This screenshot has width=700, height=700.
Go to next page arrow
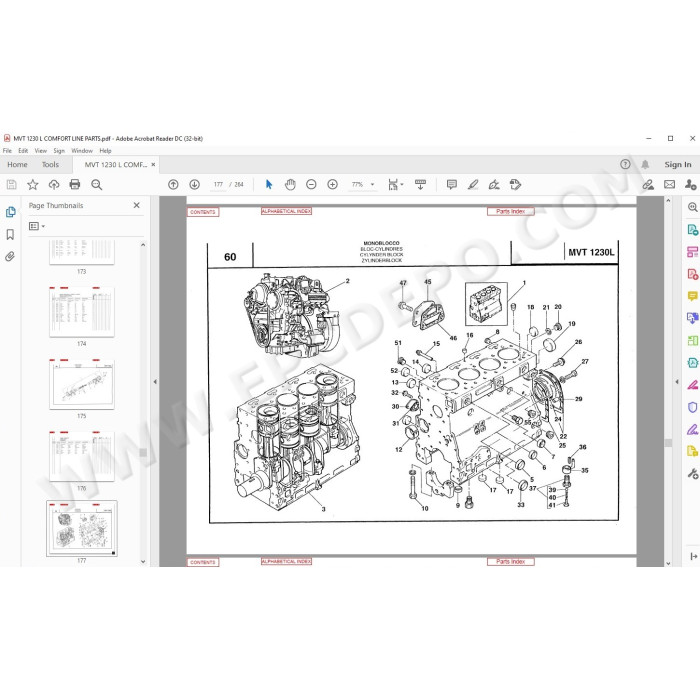pos(194,184)
